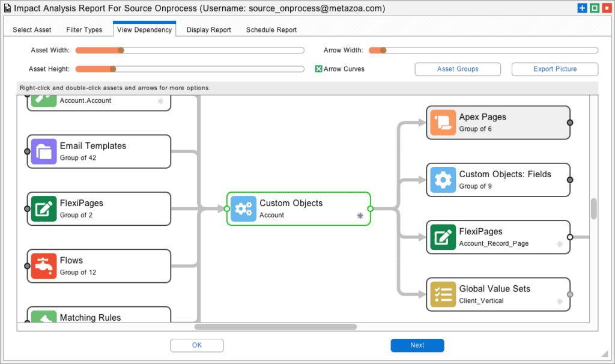This screenshot has width=615, height=364.
Task: Click the Export Picture button
Action: pyautogui.click(x=555, y=69)
